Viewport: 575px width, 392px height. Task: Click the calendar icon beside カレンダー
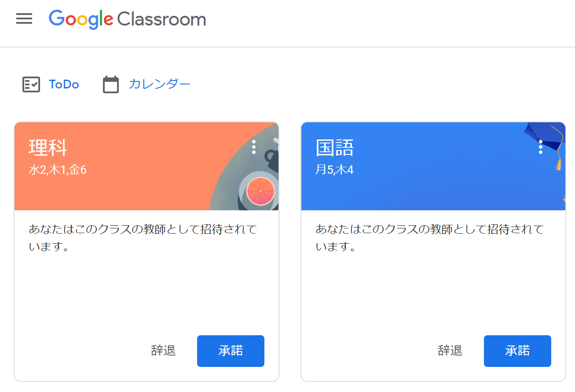(111, 84)
